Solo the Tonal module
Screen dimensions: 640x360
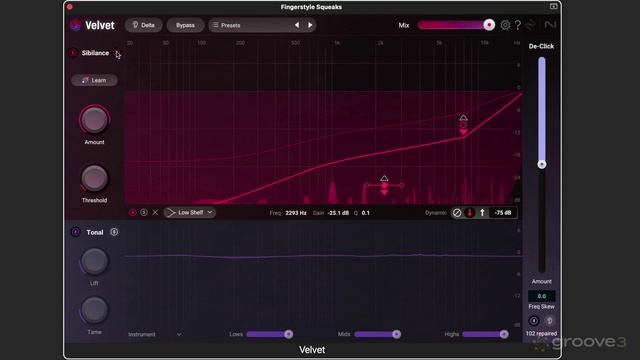(x=114, y=232)
